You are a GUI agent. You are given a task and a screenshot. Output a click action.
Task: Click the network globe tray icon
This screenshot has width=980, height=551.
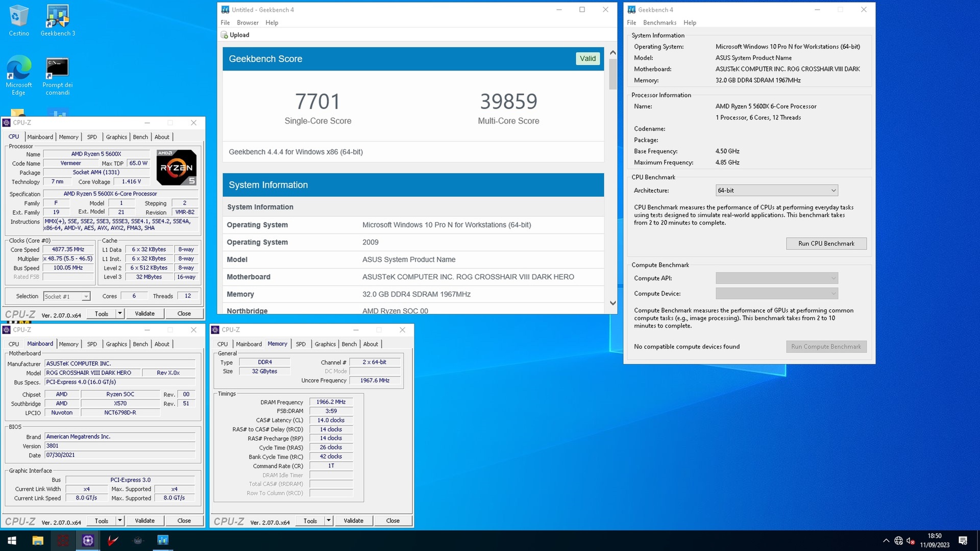[x=898, y=541]
